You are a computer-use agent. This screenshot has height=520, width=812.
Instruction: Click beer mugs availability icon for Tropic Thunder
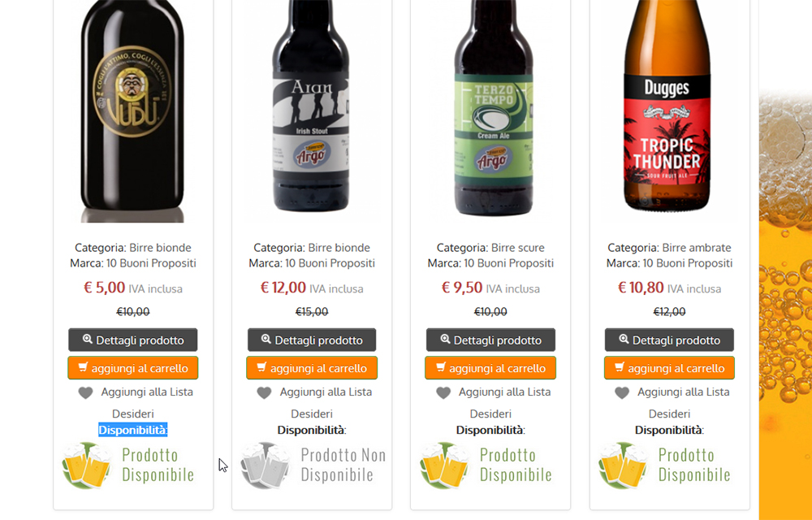click(x=623, y=465)
